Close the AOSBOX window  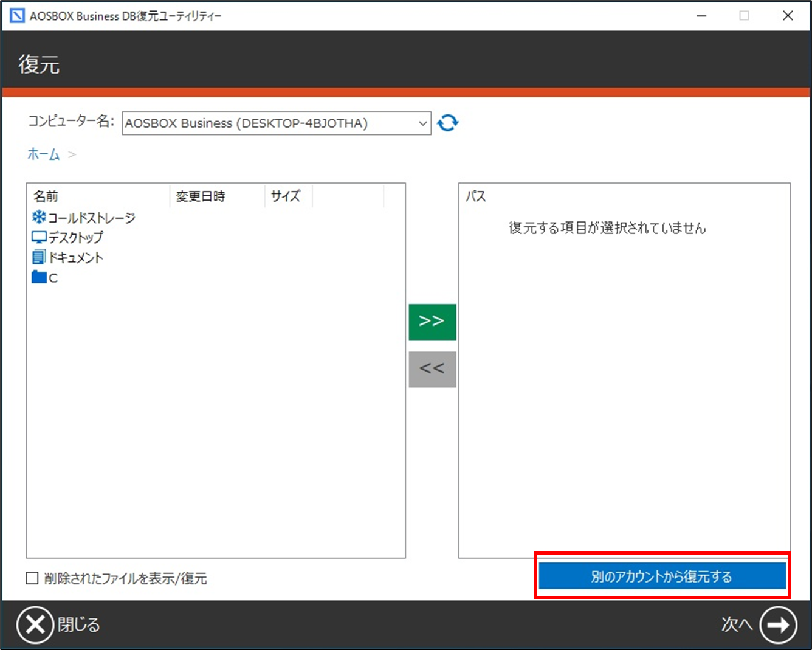[x=788, y=16]
